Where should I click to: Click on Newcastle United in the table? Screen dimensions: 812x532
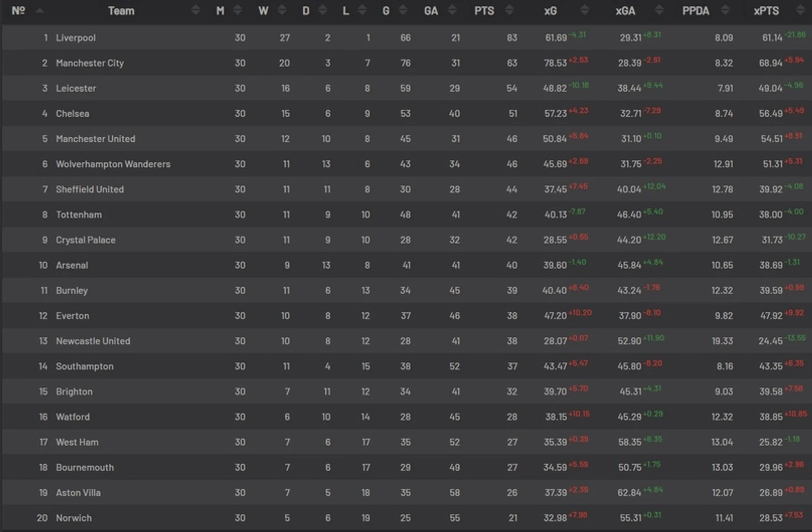tap(93, 341)
